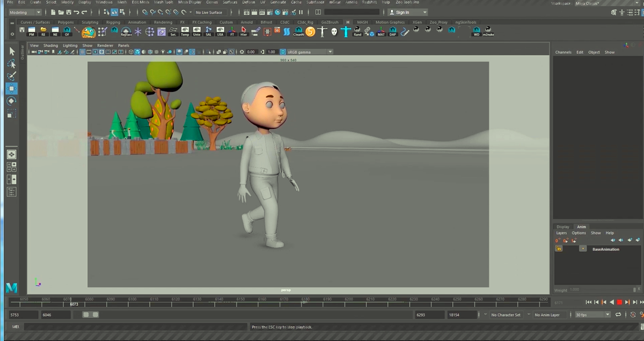Click the CleanN shelf icon
Image resolution: width=644 pixels, height=341 pixels.
[x=298, y=32]
